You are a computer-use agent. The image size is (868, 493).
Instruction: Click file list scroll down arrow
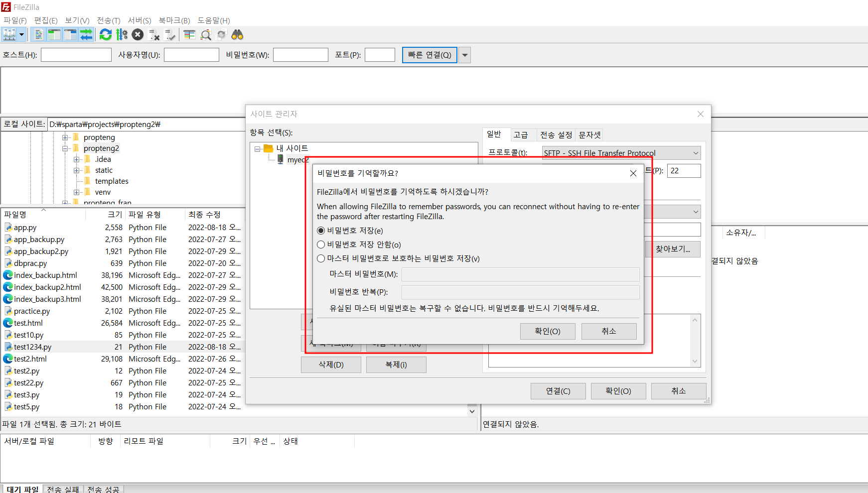472,411
